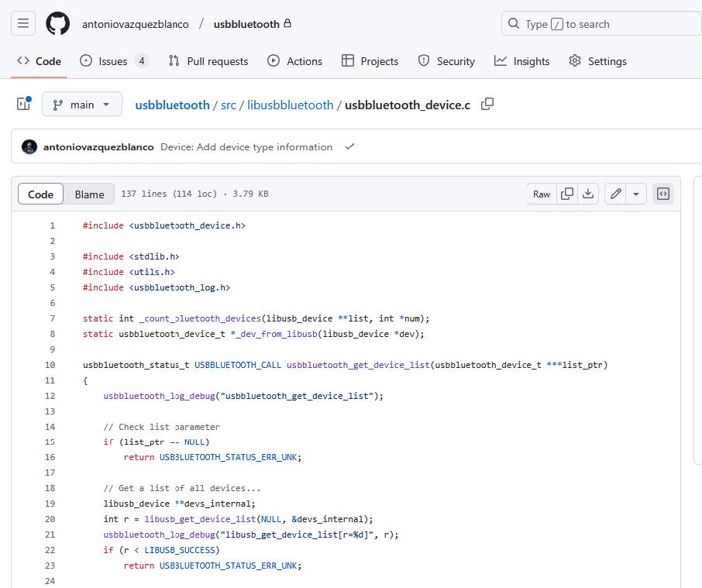The image size is (702, 588).
Task: Open antoniovazquezblanco user avatar
Action: click(x=29, y=146)
